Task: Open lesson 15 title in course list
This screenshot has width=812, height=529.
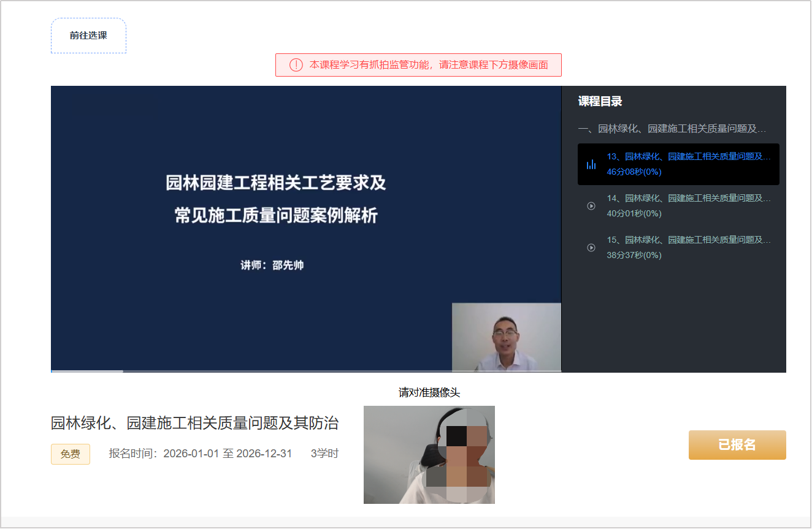Action: pos(689,240)
